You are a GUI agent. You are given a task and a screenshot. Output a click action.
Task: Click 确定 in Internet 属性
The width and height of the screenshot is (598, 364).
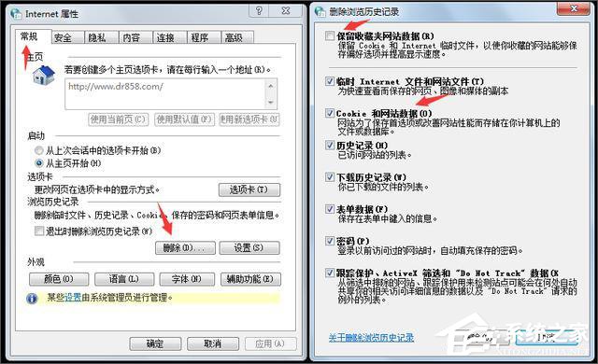pos(155,343)
